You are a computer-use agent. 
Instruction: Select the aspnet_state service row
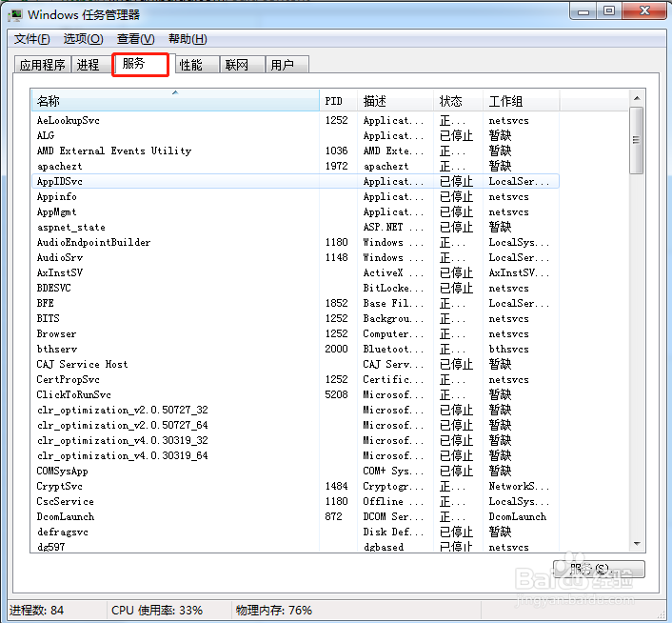point(295,228)
